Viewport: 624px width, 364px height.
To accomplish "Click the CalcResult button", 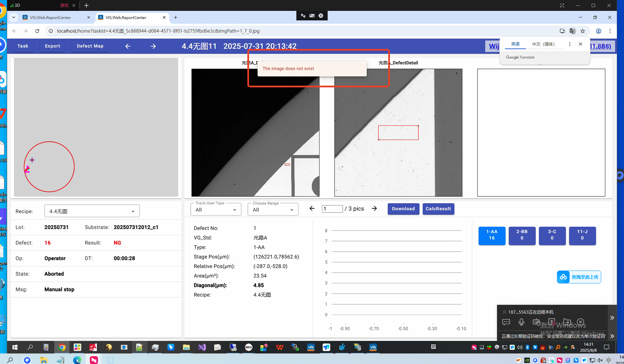I will (x=438, y=209).
